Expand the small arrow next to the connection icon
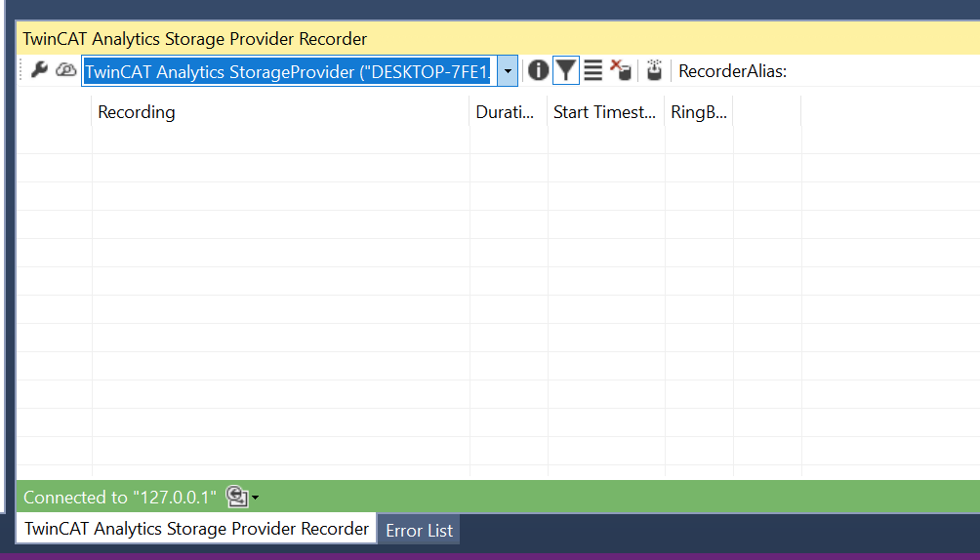The width and height of the screenshot is (980, 560). tap(255, 499)
